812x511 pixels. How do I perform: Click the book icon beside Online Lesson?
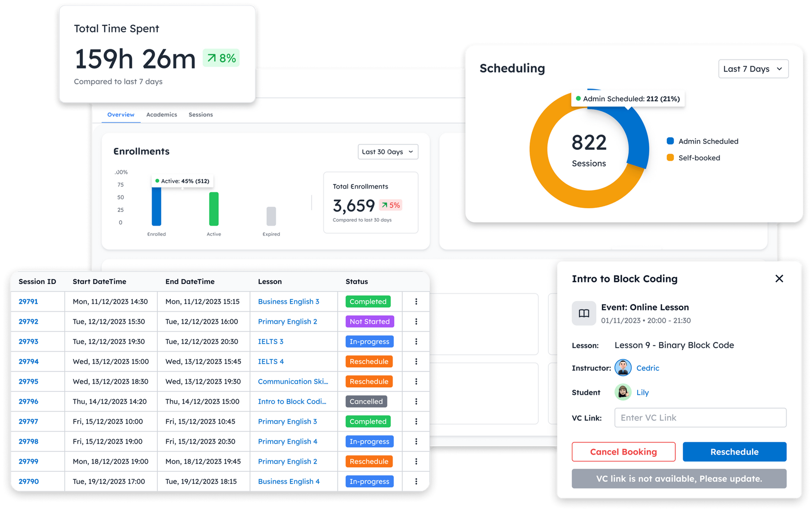[x=584, y=313]
